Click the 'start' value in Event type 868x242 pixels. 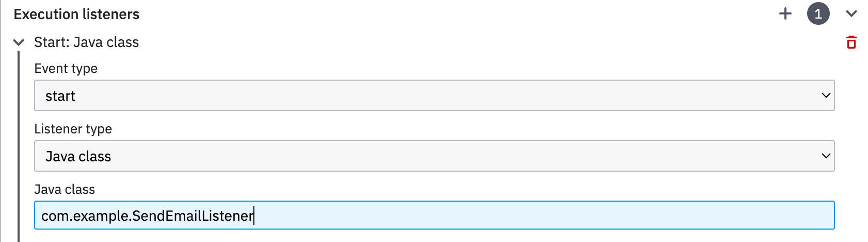(x=60, y=96)
